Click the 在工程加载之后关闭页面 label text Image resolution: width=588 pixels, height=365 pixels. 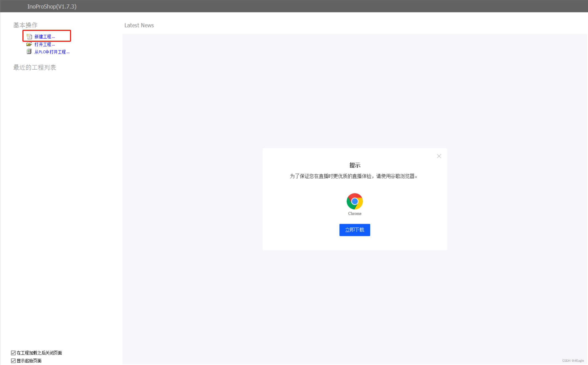click(39, 353)
